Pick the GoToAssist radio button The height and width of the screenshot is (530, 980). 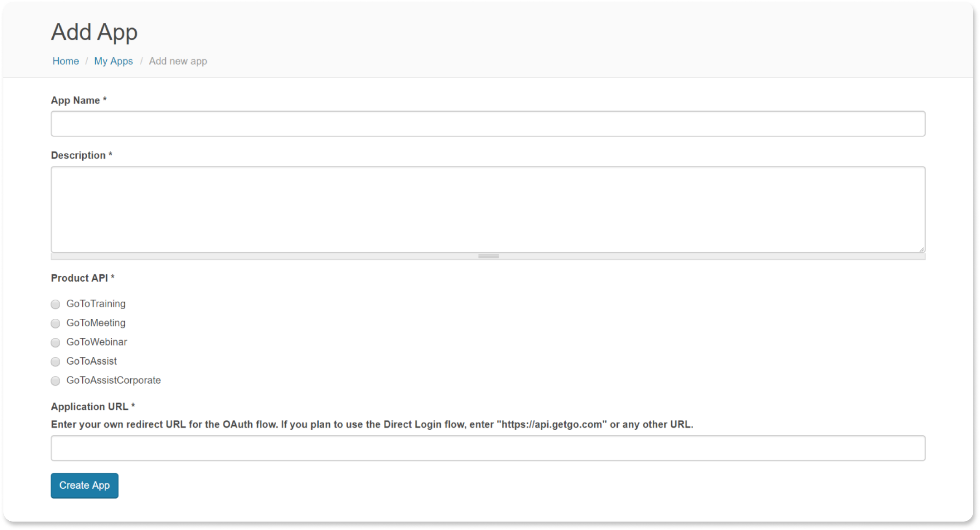pyautogui.click(x=55, y=362)
